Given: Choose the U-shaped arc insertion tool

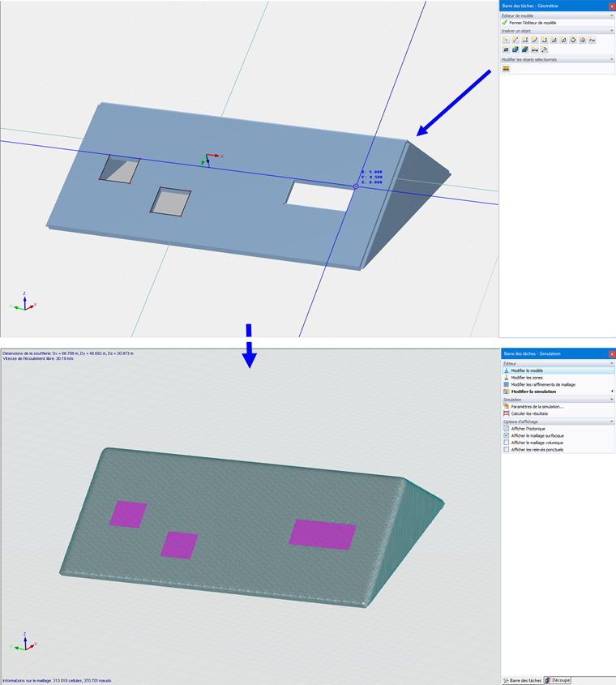Looking at the screenshot, I should click(x=545, y=40).
